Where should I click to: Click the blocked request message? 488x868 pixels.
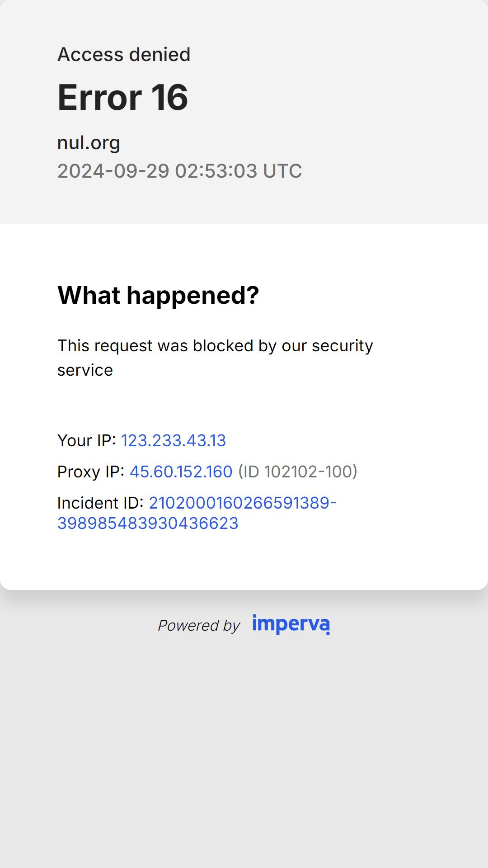tap(215, 358)
